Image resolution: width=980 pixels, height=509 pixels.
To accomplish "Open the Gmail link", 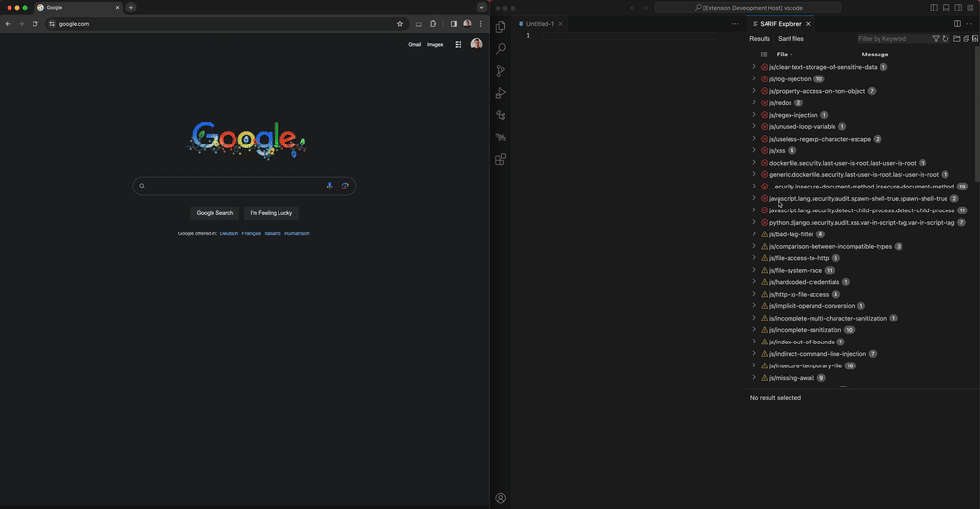I will click(414, 44).
